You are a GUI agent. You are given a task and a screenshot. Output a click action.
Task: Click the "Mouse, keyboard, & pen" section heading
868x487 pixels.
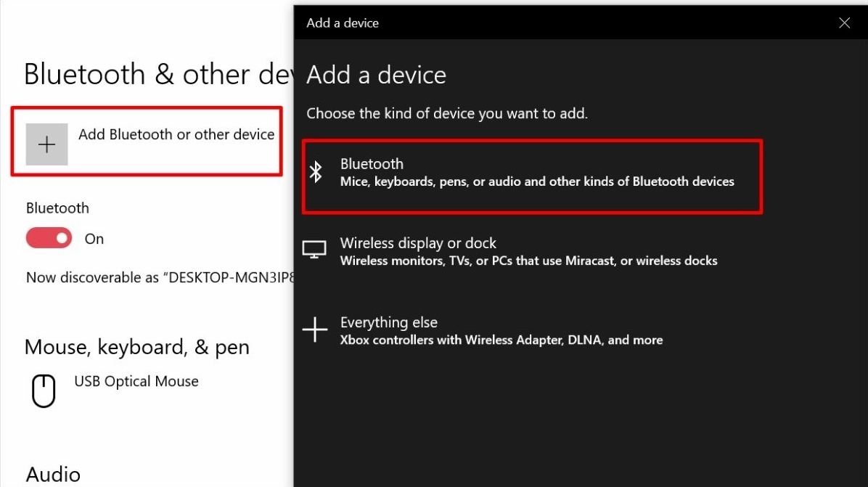click(x=137, y=347)
